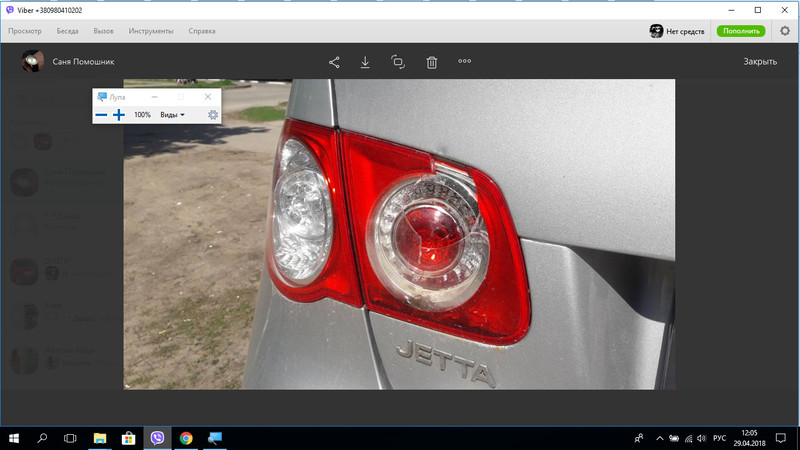800x450 pixels.
Task: Download the photo with save icon
Action: (365, 62)
